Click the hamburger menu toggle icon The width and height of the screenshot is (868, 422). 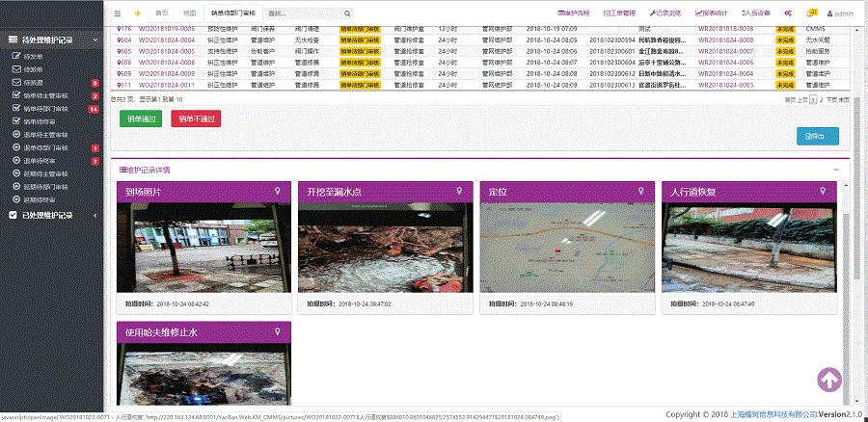(x=118, y=13)
